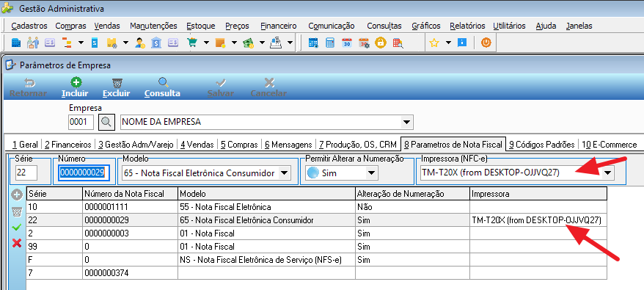Click the green money bills icon
The height and width of the screenshot is (290, 644).
tap(248, 43)
